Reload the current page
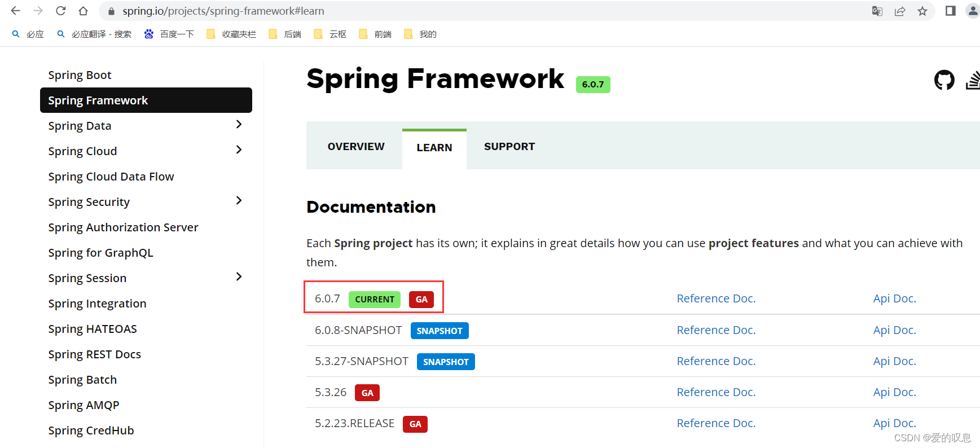Image resolution: width=980 pixels, height=448 pixels. [x=60, y=11]
